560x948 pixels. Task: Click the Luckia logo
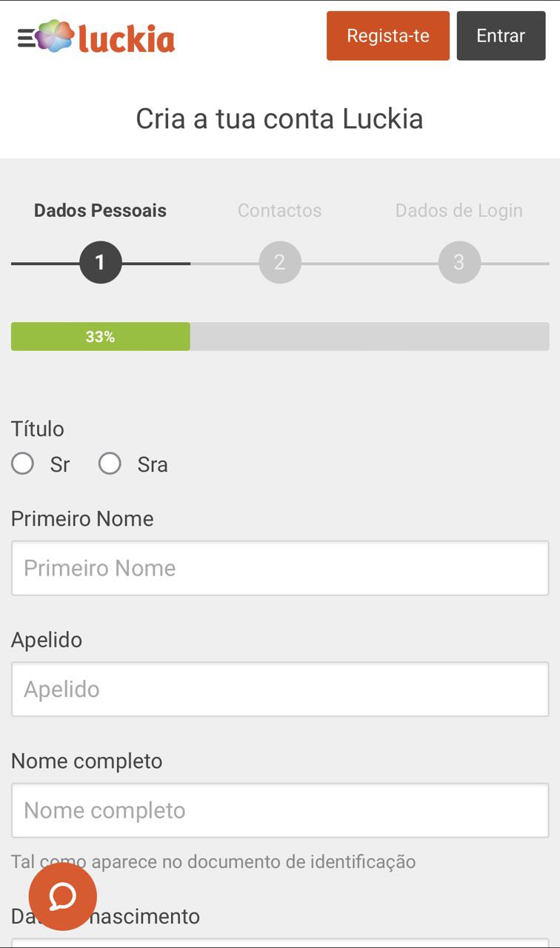coord(107,37)
